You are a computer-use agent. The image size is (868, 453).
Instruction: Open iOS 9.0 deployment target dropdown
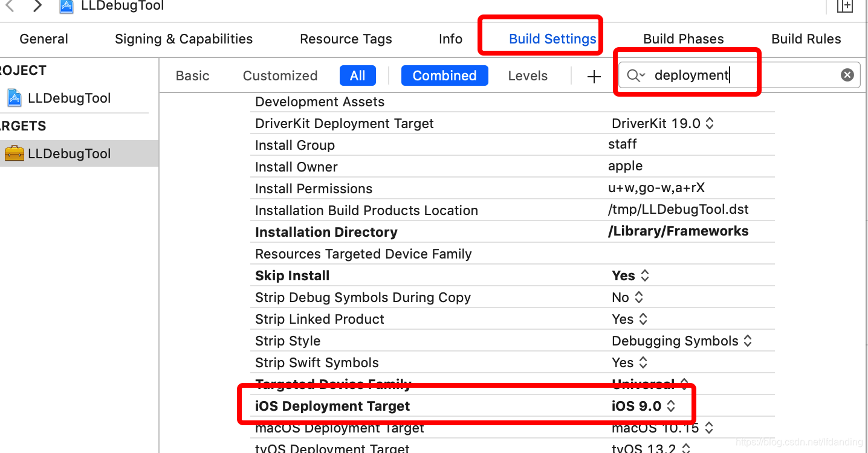coord(643,406)
